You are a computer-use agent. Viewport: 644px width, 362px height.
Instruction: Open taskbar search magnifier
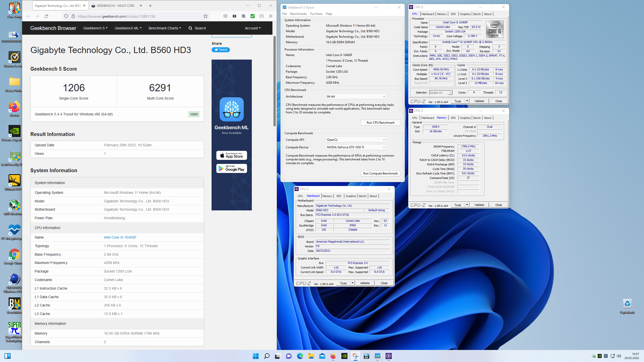coord(267,356)
